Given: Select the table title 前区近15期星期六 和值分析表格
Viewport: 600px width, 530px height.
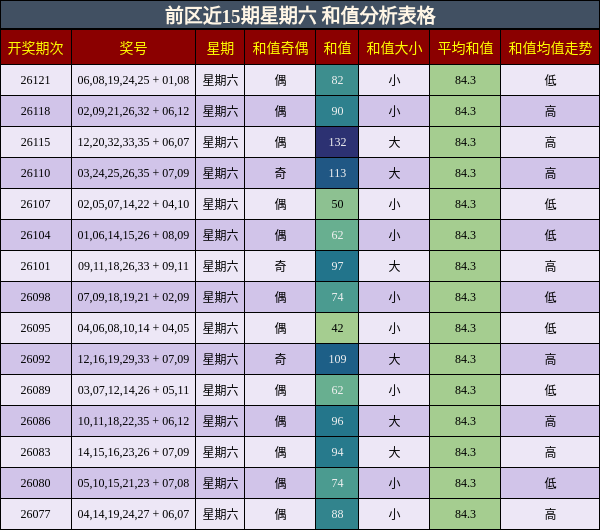Looking at the screenshot, I should [x=300, y=16].
